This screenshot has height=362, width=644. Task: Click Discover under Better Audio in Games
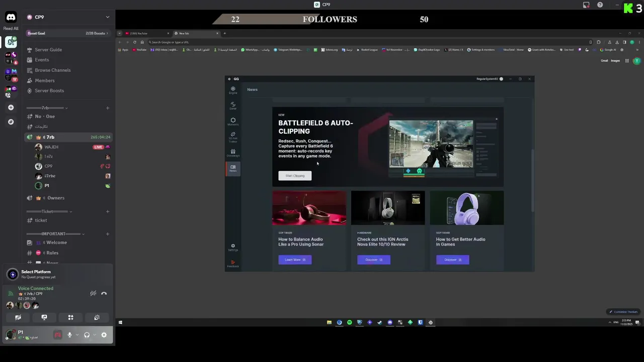[452, 259]
